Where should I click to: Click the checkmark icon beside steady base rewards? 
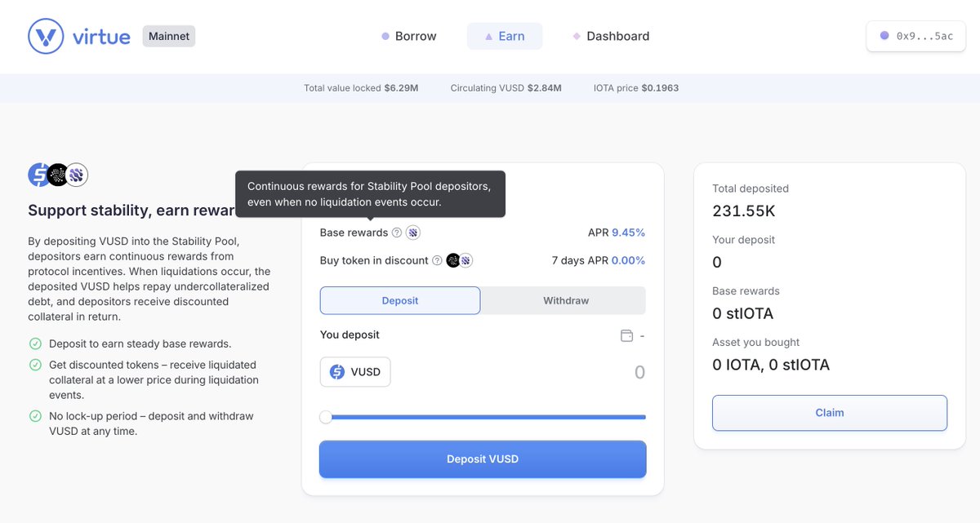(x=35, y=343)
